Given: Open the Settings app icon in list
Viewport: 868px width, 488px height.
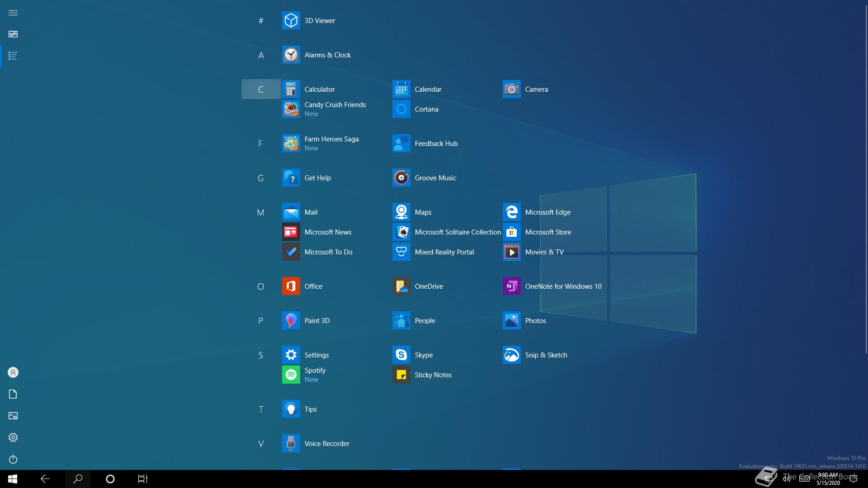Looking at the screenshot, I should click(291, 355).
